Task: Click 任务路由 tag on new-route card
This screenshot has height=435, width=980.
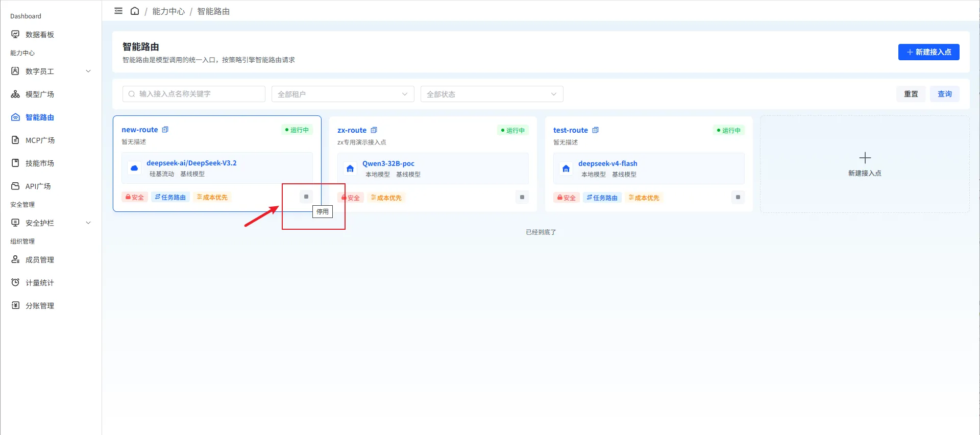Action: [x=170, y=197]
